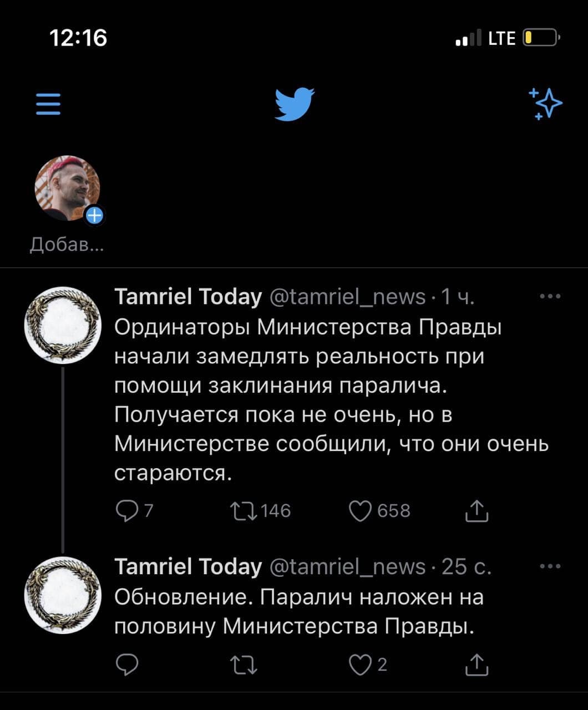Open more options on the first tweet
This screenshot has height=710, width=588.
(x=550, y=297)
